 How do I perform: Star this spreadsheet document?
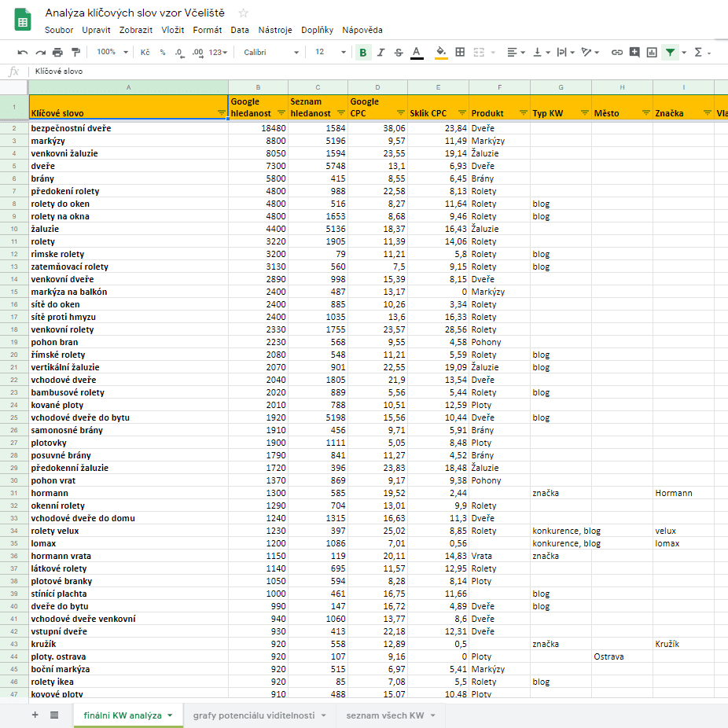[244, 13]
